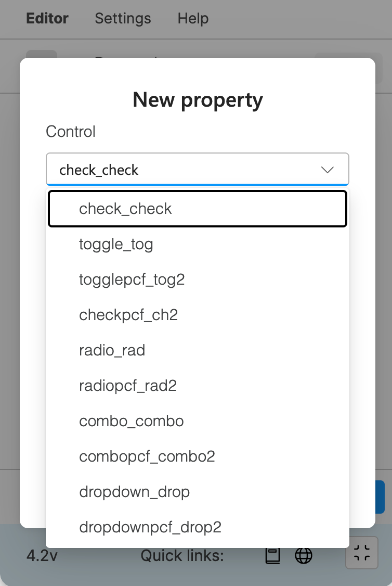Image resolution: width=392 pixels, height=586 pixels.
Task: Click the collapse fullscreen icon
Action: tap(362, 553)
